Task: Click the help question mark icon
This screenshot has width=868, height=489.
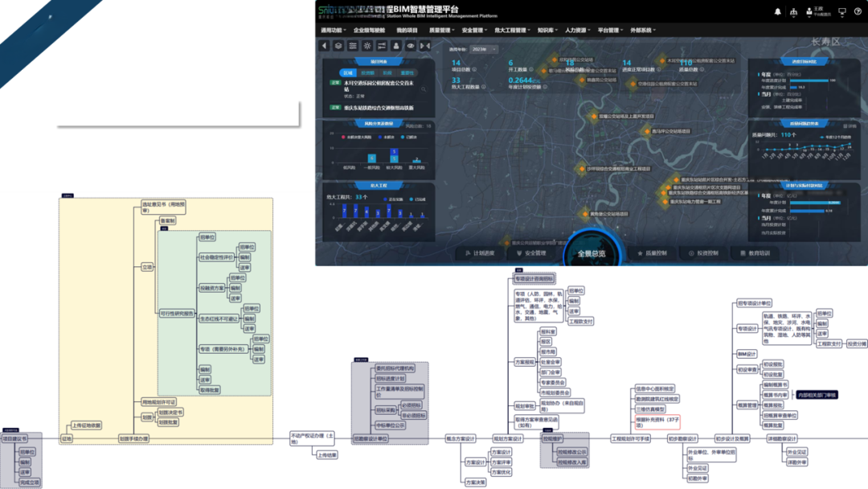Action: click(859, 12)
